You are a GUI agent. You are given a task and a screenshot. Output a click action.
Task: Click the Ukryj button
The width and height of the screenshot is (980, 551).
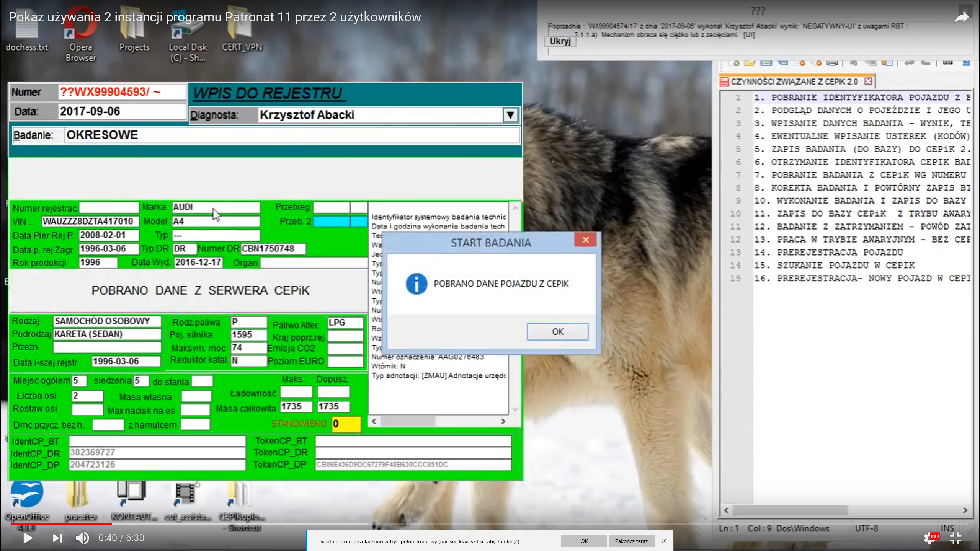point(560,41)
